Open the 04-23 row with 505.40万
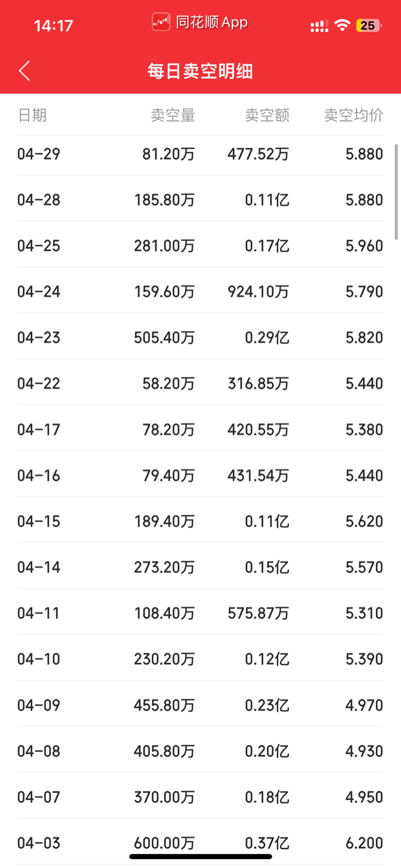 (200, 338)
